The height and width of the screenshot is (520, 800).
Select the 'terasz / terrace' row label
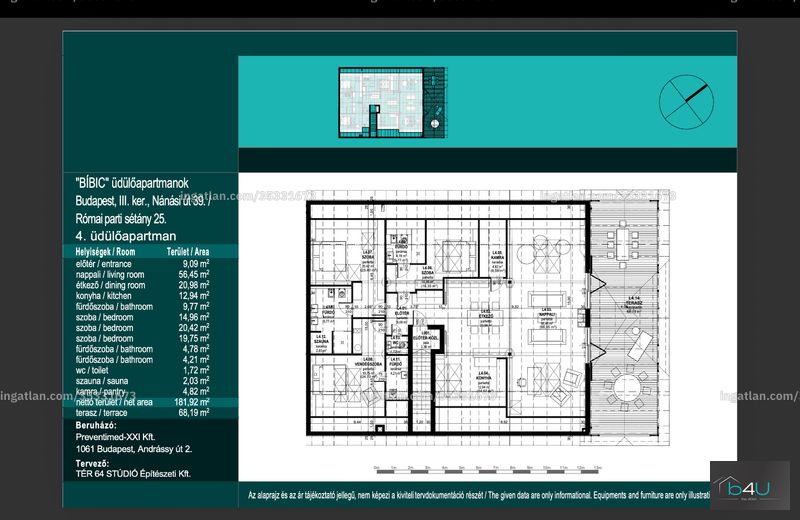[x=102, y=413]
